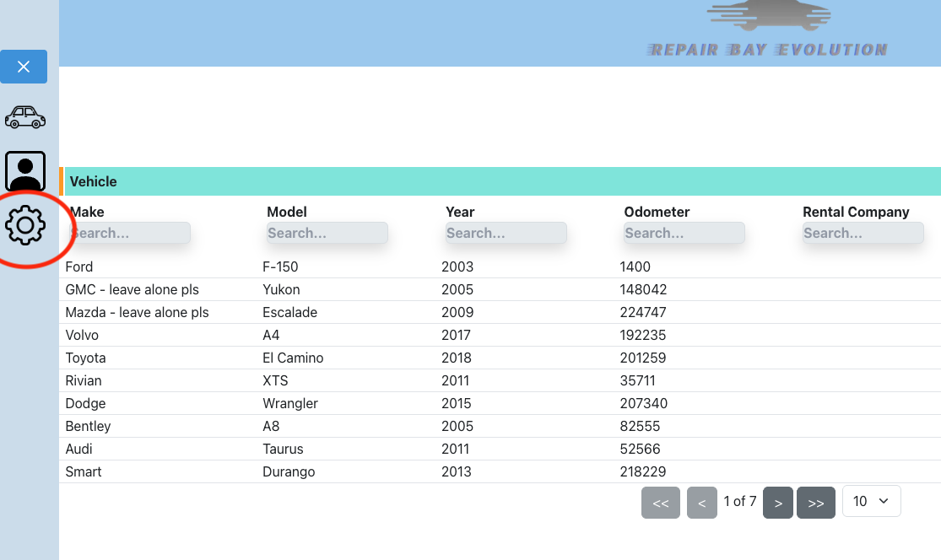Jump to the last page button
Image resolution: width=941 pixels, height=560 pixels.
[815, 503]
